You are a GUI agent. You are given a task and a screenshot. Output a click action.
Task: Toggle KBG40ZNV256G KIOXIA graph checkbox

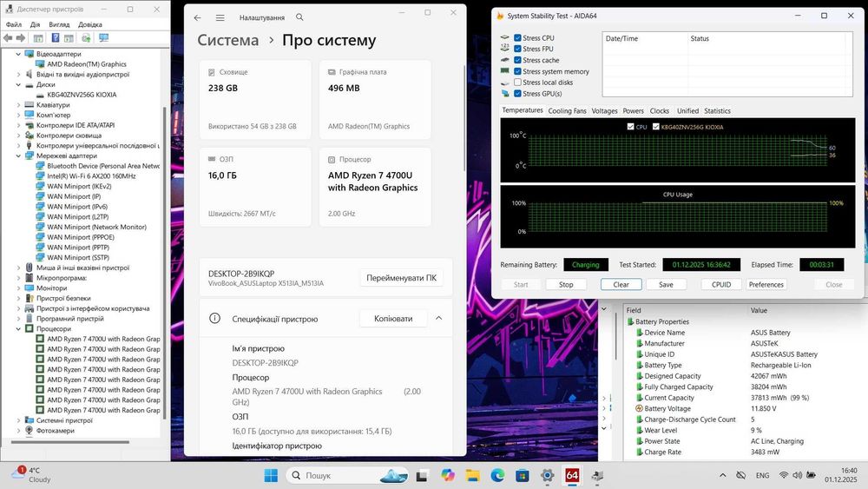[656, 127]
